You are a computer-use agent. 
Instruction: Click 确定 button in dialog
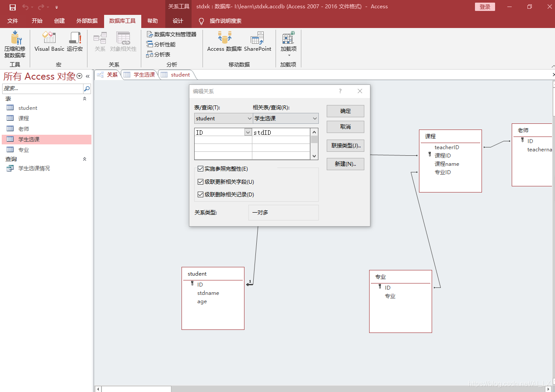[346, 111]
